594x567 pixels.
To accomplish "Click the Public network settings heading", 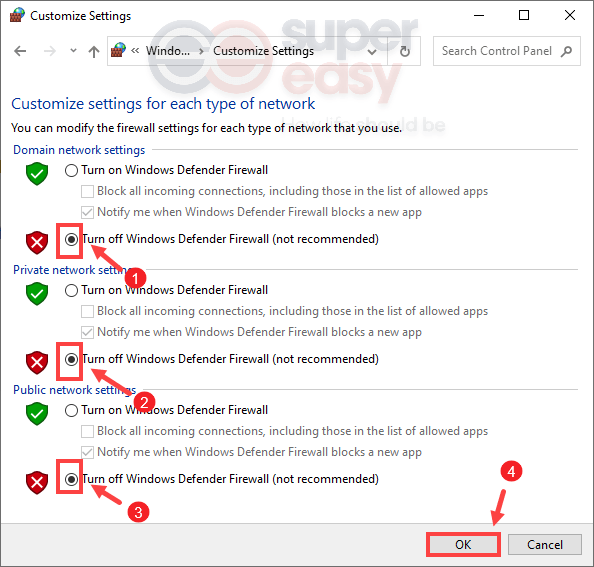I will coord(75,390).
